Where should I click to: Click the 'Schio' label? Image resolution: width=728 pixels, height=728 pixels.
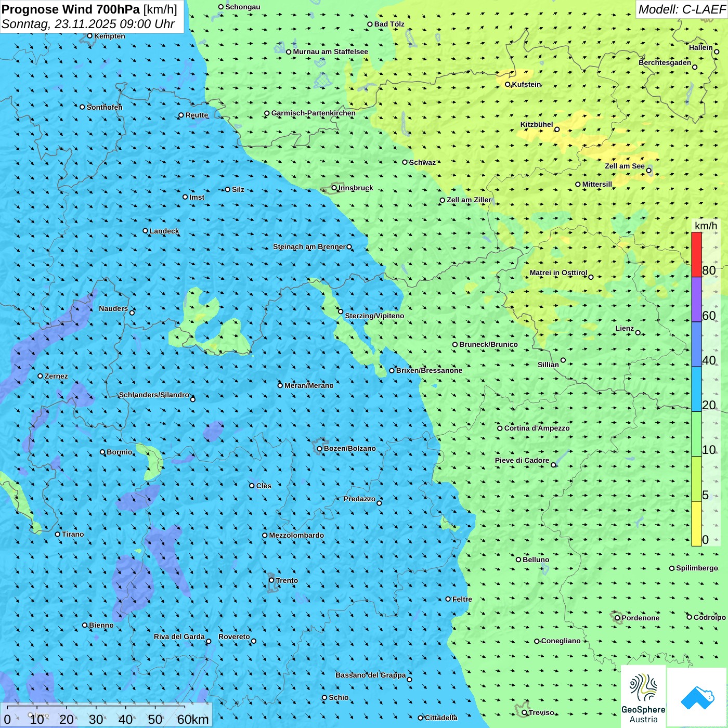click(339, 697)
